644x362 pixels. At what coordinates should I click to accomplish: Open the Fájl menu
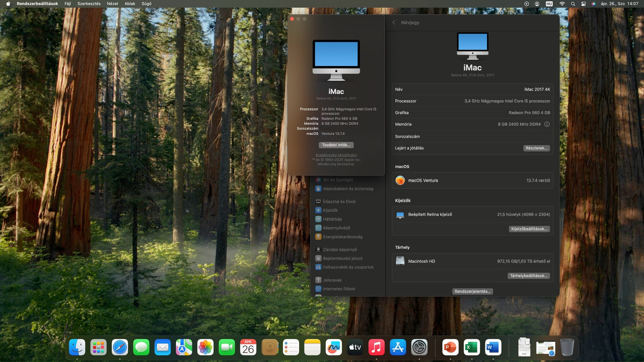tap(68, 4)
